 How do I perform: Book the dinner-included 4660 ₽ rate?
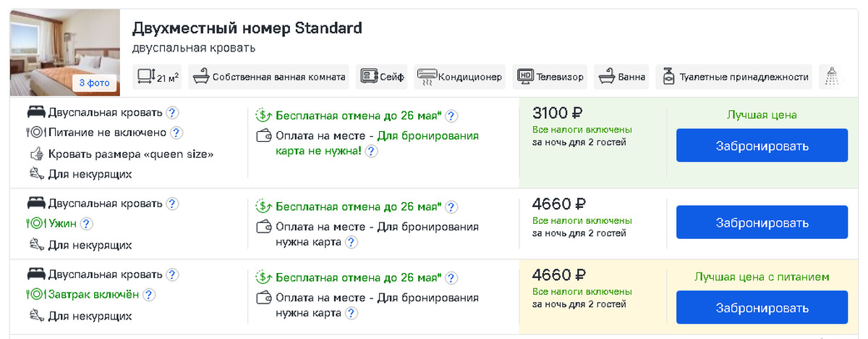762,222
